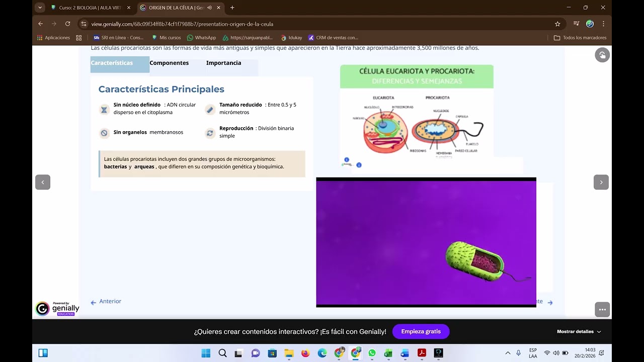
Task: Open the tab groups grid icon in the bookmarks bar
Action: click(x=79, y=38)
